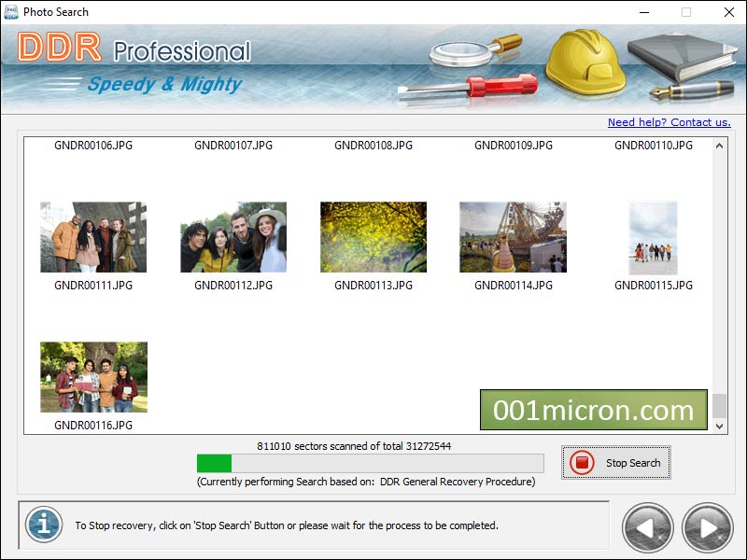
Task: Click the scroll down arrow of photo list
Action: click(x=719, y=427)
